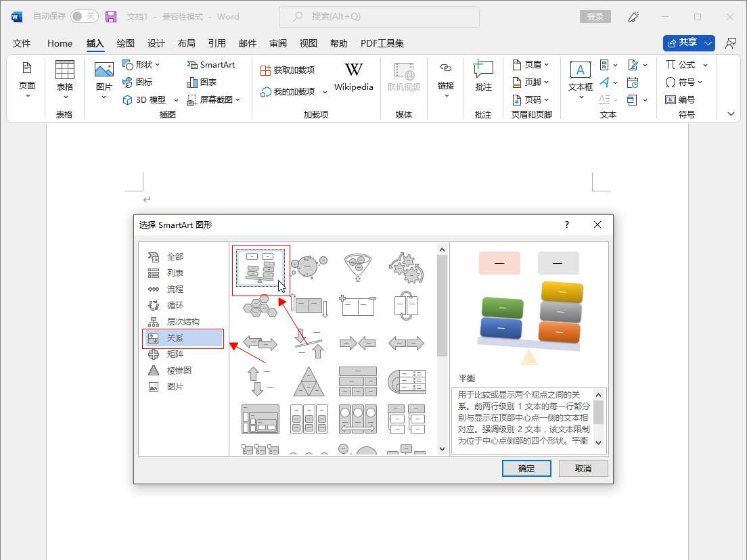Choose the gears SmartArt thumbnail
Image resolution: width=747 pixels, height=560 pixels.
click(406, 267)
